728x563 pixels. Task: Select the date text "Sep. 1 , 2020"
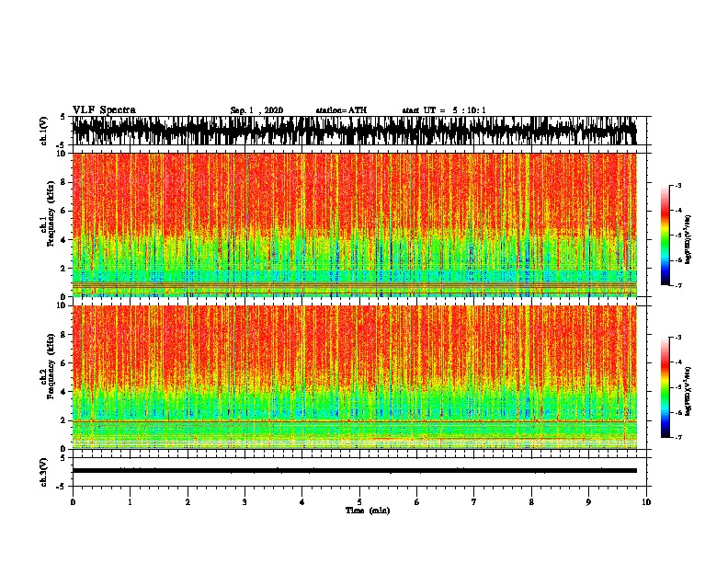(256, 110)
